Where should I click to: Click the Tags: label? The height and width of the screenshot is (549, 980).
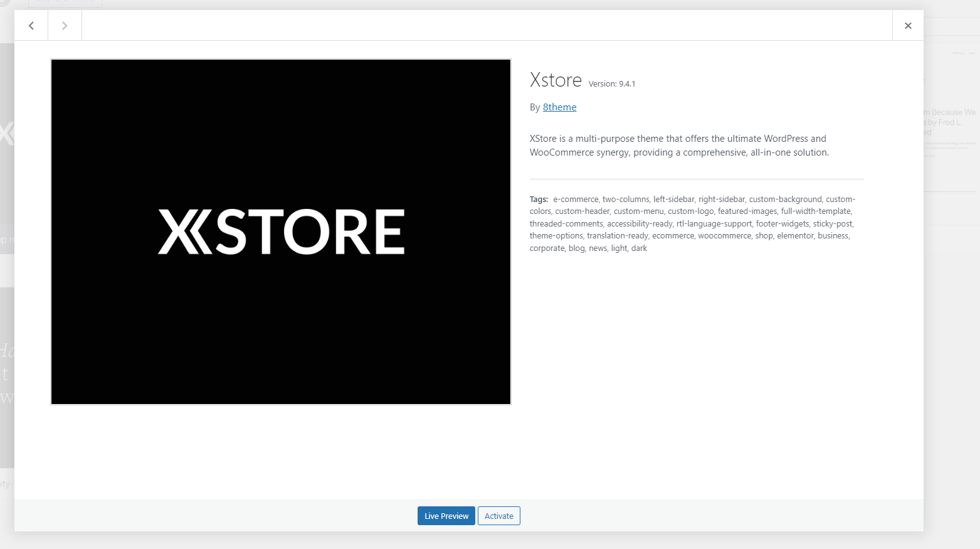(539, 200)
